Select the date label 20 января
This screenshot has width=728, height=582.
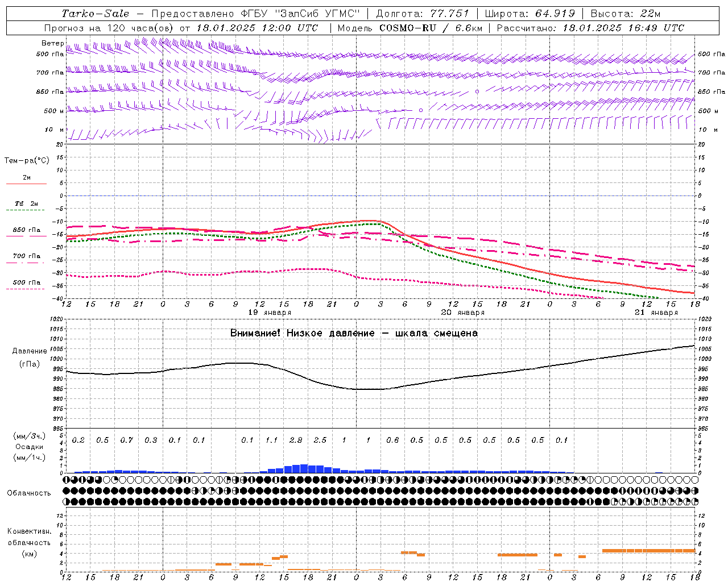[463, 313]
